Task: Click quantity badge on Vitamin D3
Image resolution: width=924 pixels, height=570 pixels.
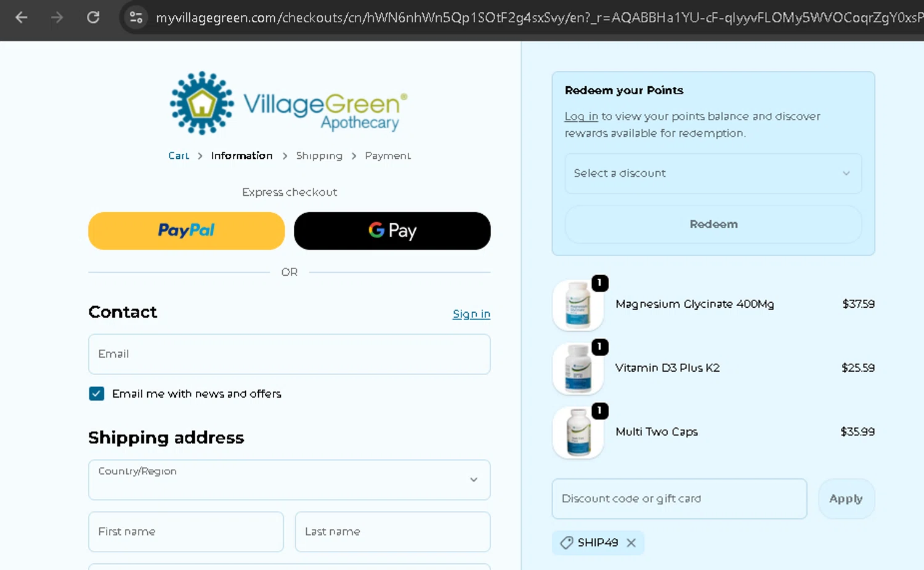Action: click(x=600, y=347)
